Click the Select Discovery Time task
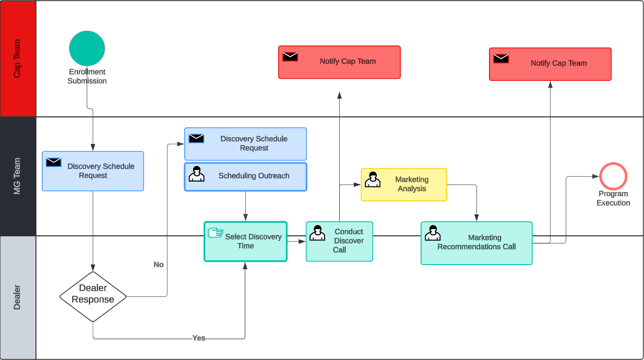This screenshot has width=644, height=360. pos(245,242)
